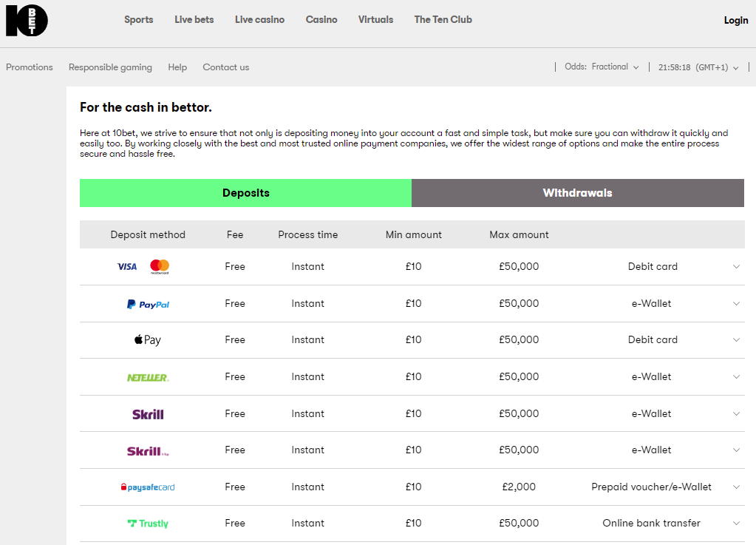Open the Sports menu
The width and height of the screenshot is (756, 545).
[139, 20]
